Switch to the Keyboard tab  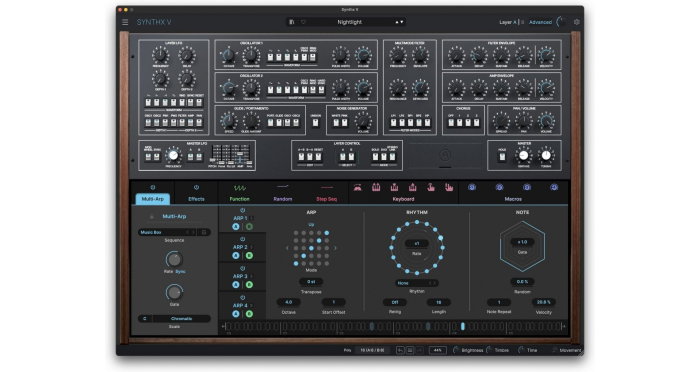[403, 199]
